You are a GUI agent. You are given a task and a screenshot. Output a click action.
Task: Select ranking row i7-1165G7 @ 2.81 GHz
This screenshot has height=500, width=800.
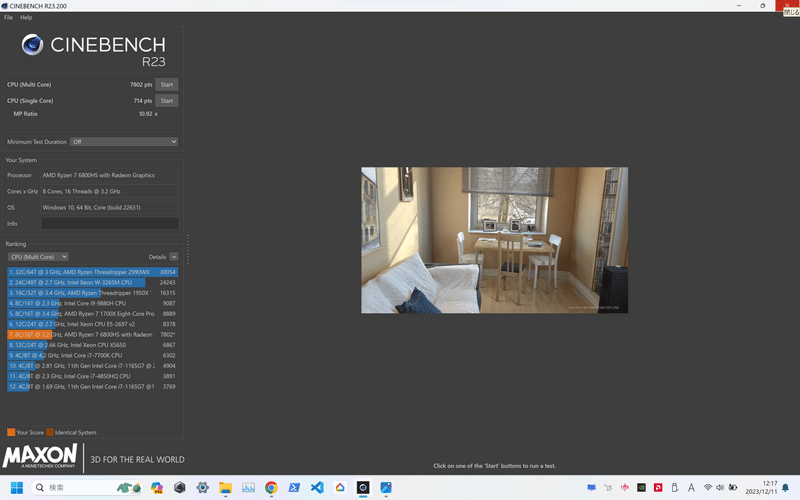(92, 366)
